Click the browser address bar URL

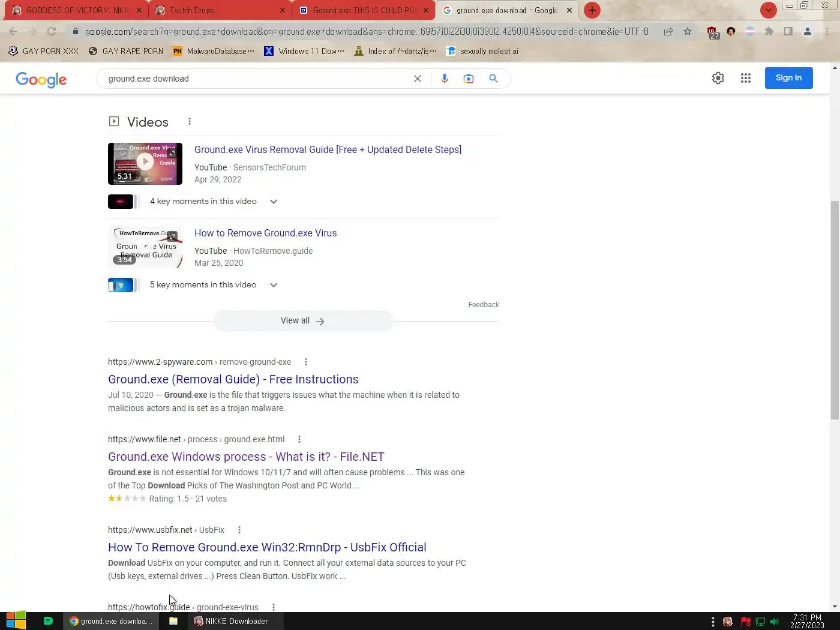pyautogui.click(x=367, y=31)
